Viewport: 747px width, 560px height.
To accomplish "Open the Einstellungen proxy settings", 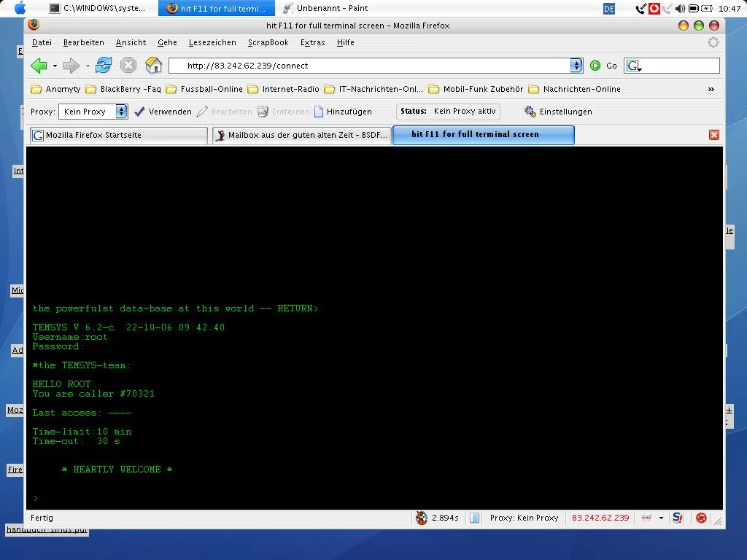I will click(558, 112).
